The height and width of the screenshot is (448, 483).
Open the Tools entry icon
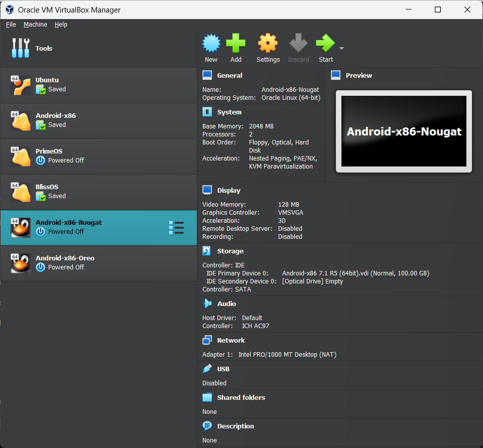(x=20, y=48)
